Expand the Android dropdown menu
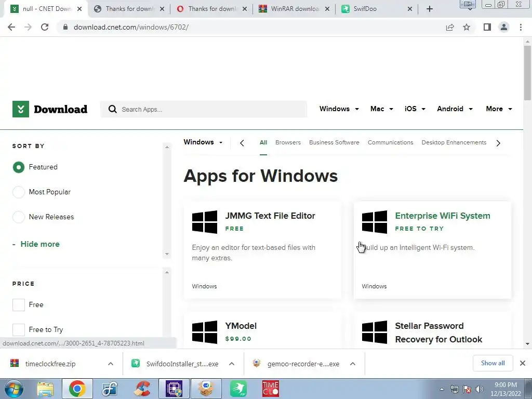Screen dimensions: 532x399 (x=455, y=109)
